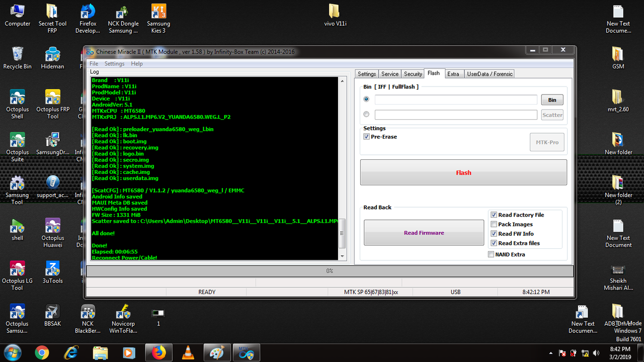Open Chrome from the taskbar

pyautogui.click(x=42, y=353)
